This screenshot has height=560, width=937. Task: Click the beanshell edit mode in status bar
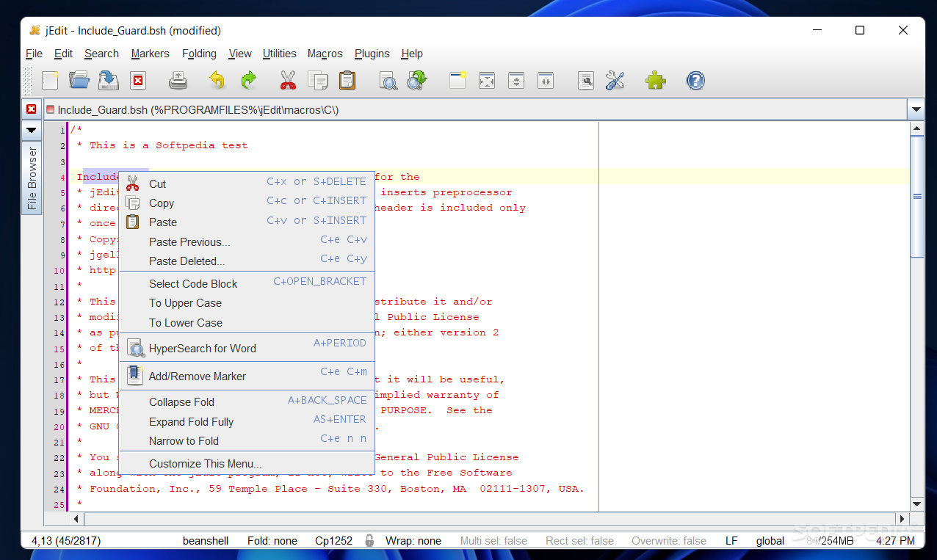click(x=206, y=541)
